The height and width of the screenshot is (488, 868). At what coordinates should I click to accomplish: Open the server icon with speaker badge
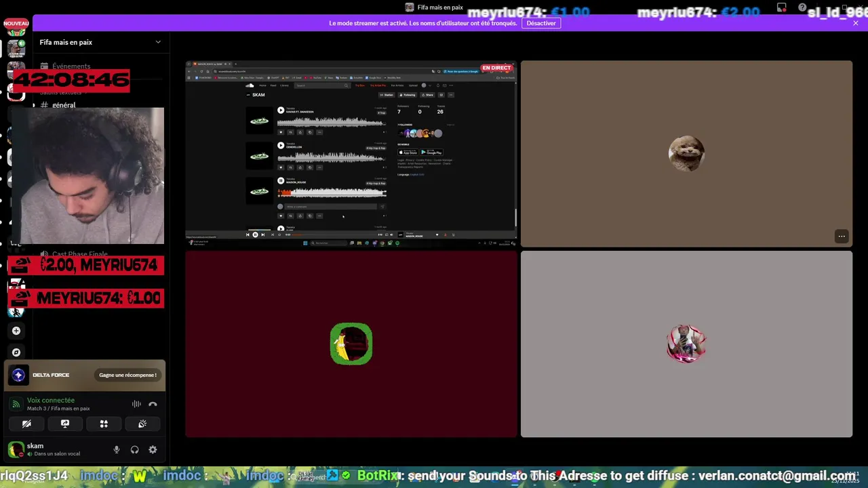click(16, 49)
